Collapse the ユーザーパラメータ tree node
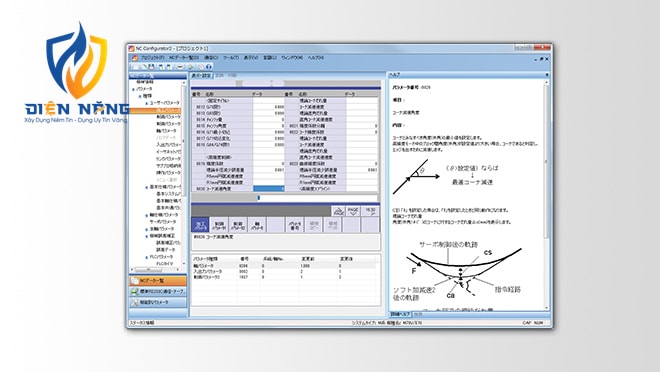 [147, 103]
